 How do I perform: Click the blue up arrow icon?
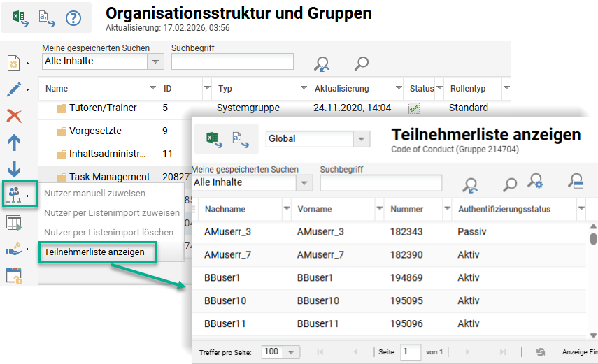coord(14,142)
